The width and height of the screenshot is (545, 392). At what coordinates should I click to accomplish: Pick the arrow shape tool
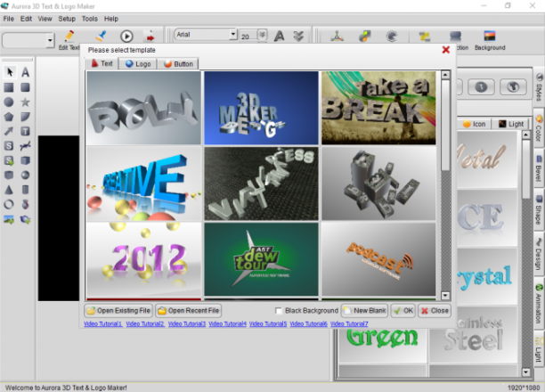(9, 131)
